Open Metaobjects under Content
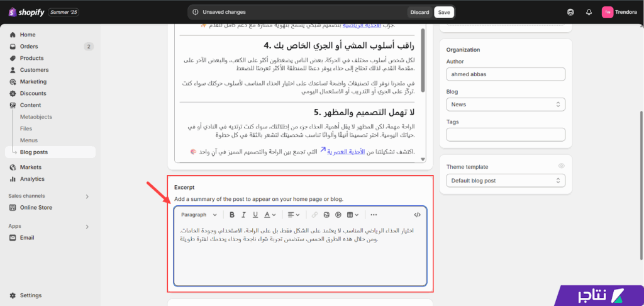 (36, 117)
